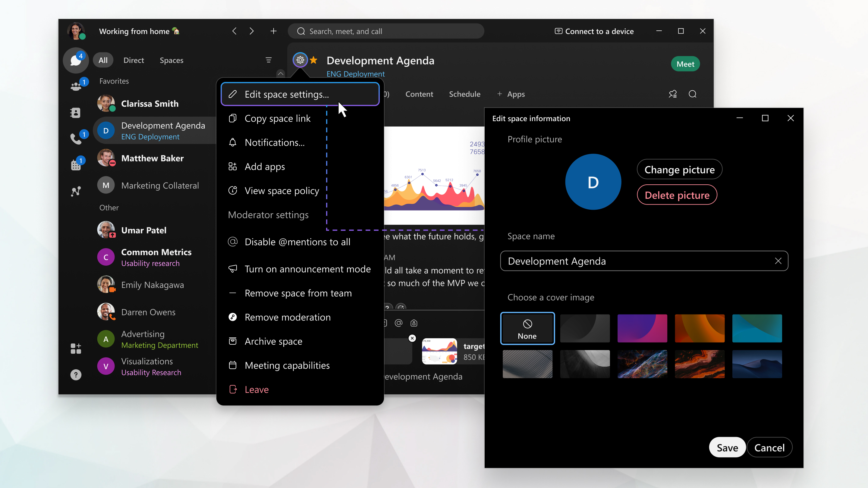This screenshot has height=488, width=868.
Task: Open the Meetings calendar icon in sidebar
Action: [x=76, y=165]
